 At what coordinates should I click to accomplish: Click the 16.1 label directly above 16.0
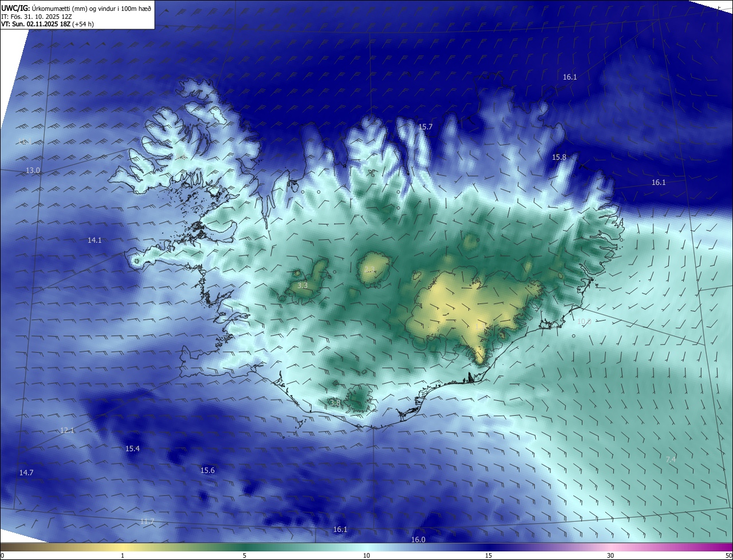point(340,530)
